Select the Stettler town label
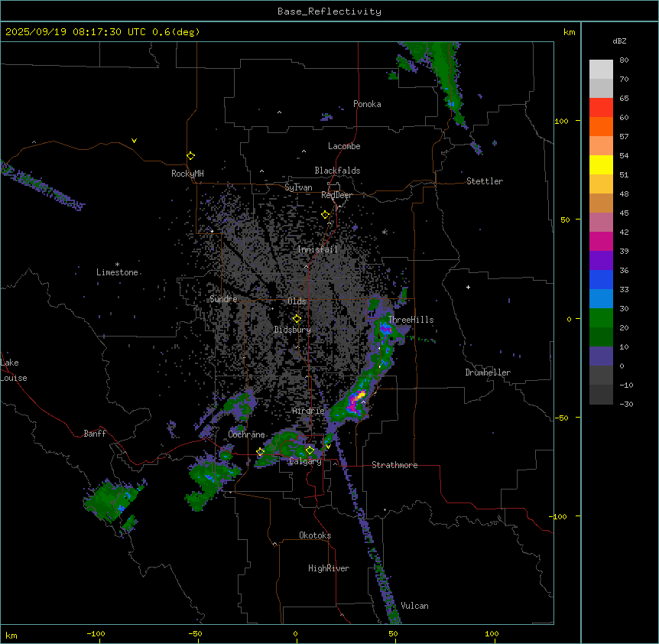Image resolution: width=659 pixels, height=644 pixels. coord(485,181)
